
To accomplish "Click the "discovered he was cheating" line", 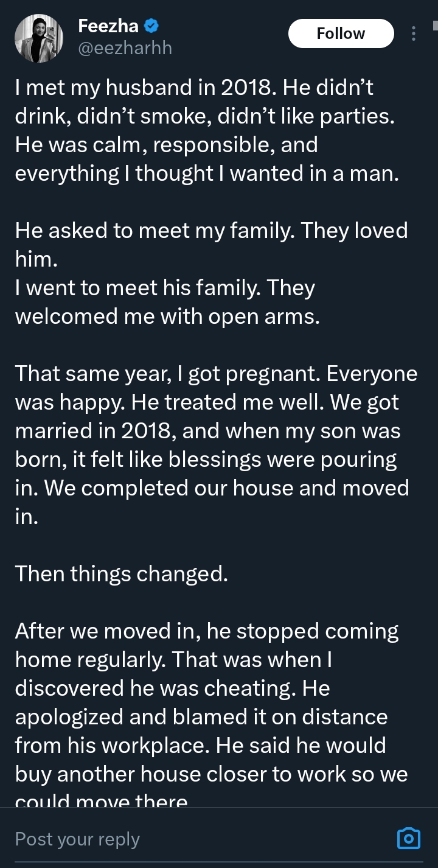I will [x=172, y=688].
